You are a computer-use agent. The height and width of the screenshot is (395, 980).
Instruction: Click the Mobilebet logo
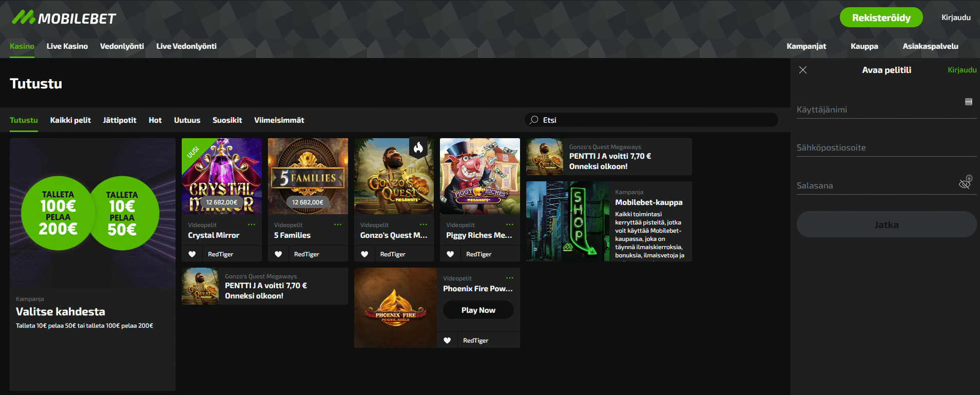coord(64,18)
